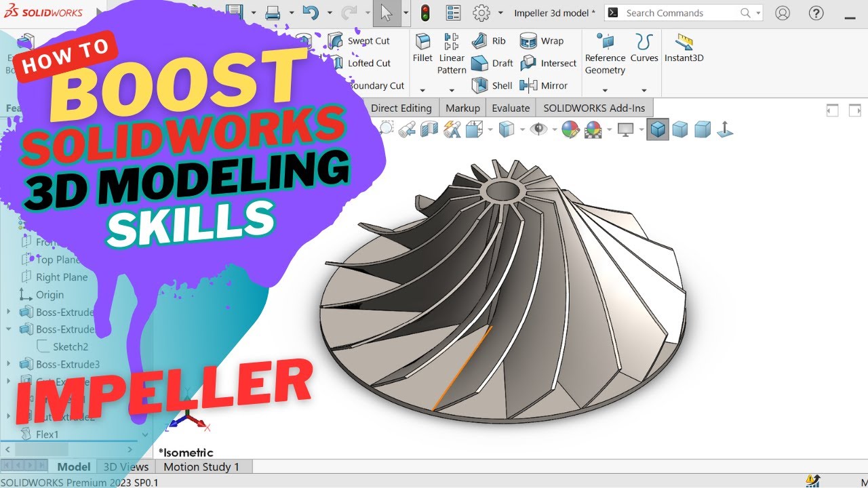
Task: Select the Rib tool
Action: pos(489,41)
